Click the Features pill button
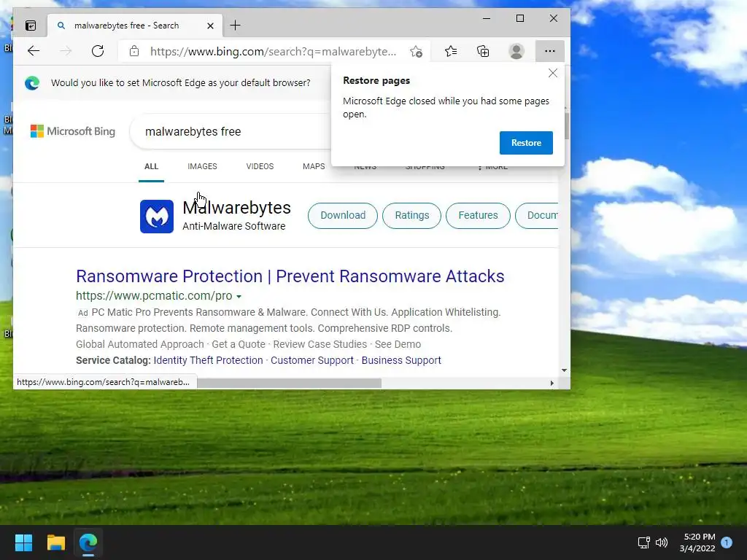747x560 pixels. [478, 215]
